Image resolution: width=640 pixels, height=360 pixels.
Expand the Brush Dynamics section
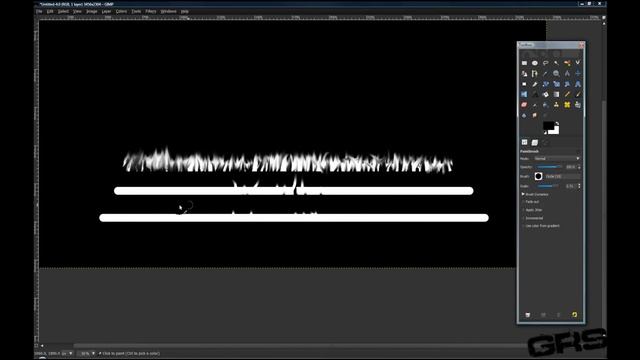(523, 194)
